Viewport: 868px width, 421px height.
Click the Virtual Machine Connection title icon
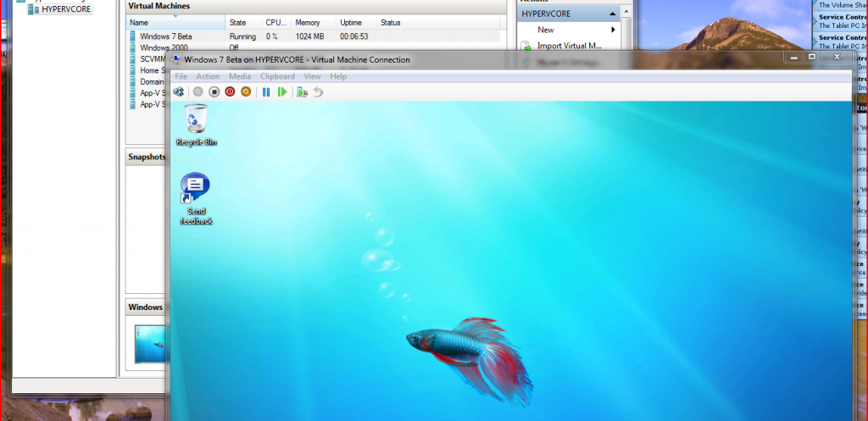click(176, 60)
